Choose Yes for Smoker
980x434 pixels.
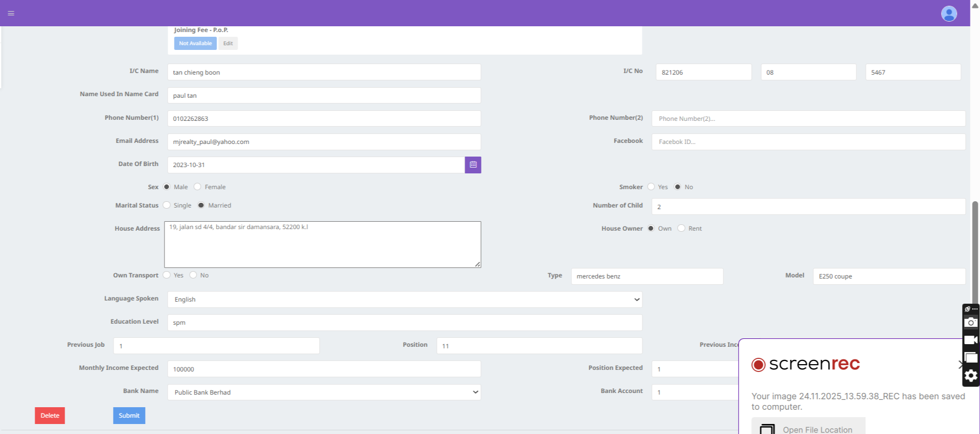point(651,187)
